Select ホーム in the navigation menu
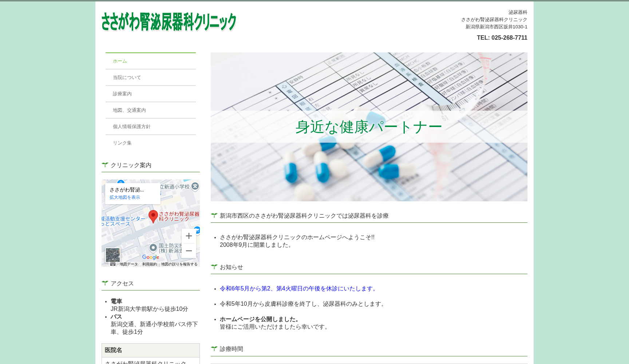This screenshot has height=364, width=629. (x=119, y=61)
